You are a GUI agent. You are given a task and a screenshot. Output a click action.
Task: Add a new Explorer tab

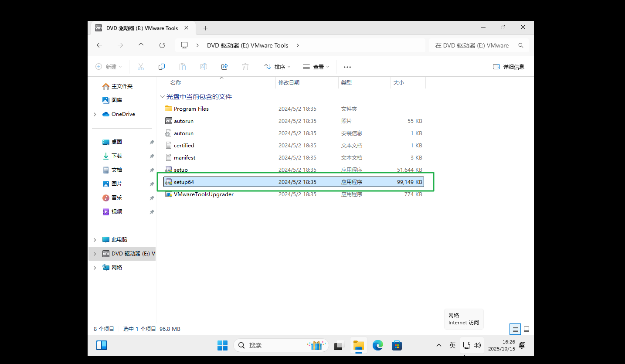tap(205, 28)
